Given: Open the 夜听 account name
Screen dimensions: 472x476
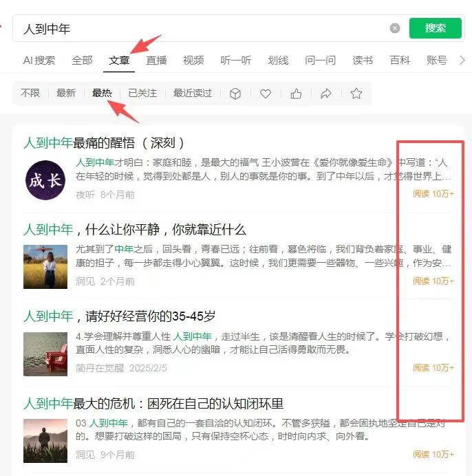Looking at the screenshot, I should [x=85, y=195].
